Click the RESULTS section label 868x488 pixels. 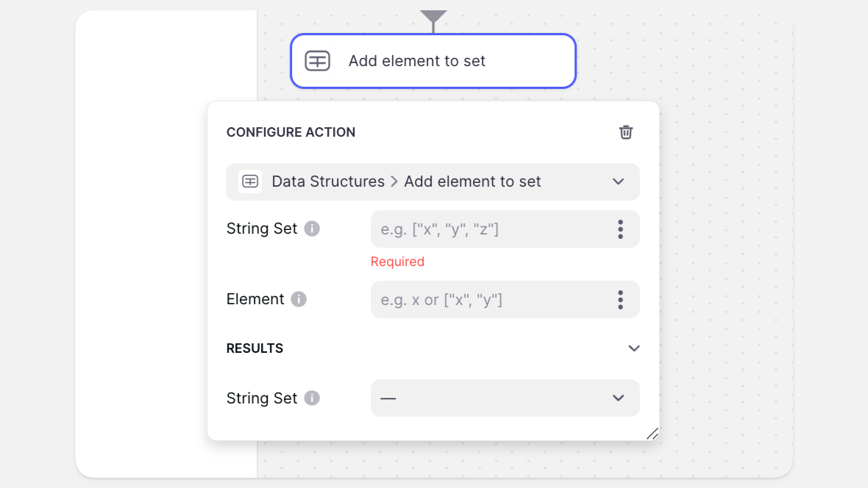click(255, 348)
